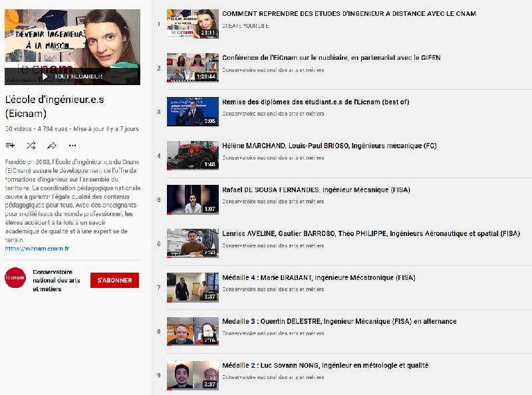
Task: Save the playlist with the add-to-library icon
Action: click(x=10, y=146)
